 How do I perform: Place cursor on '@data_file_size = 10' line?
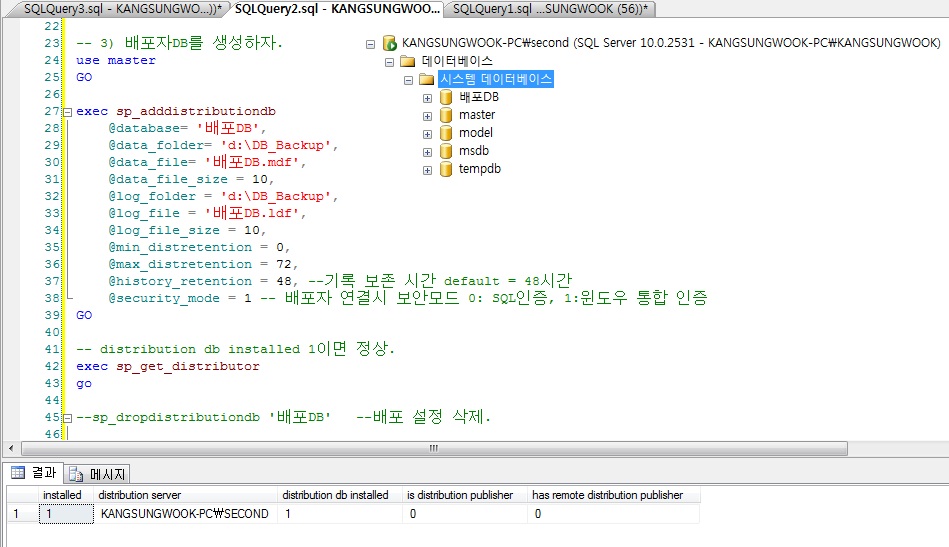[191, 180]
